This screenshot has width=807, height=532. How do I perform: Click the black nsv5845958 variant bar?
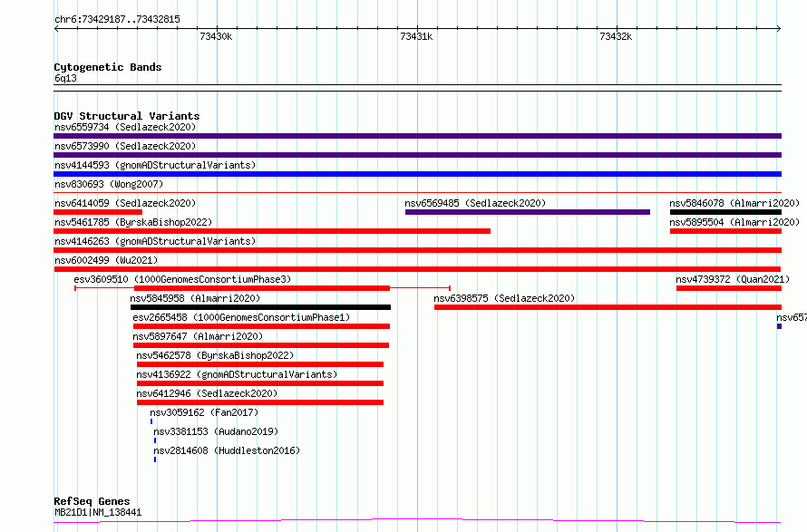point(260,307)
